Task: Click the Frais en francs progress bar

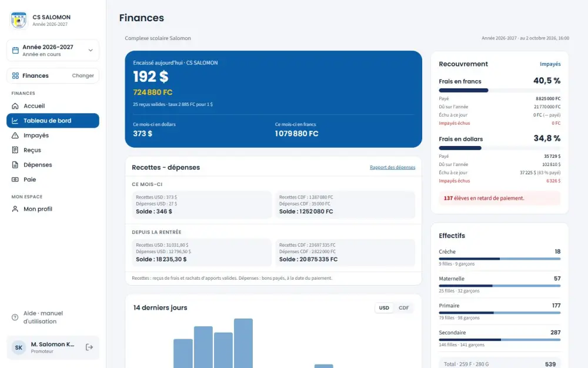Action: point(499,91)
